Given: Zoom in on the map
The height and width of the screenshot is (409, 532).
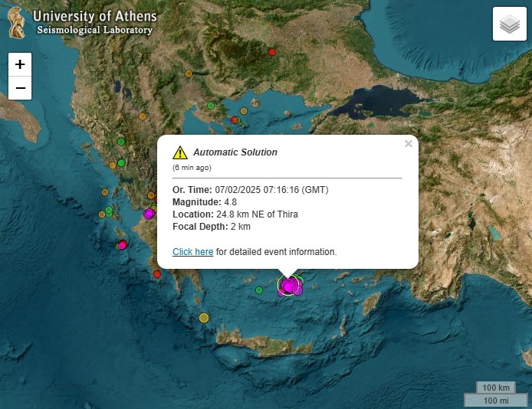Looking at the screenshot, I should 20,64.
